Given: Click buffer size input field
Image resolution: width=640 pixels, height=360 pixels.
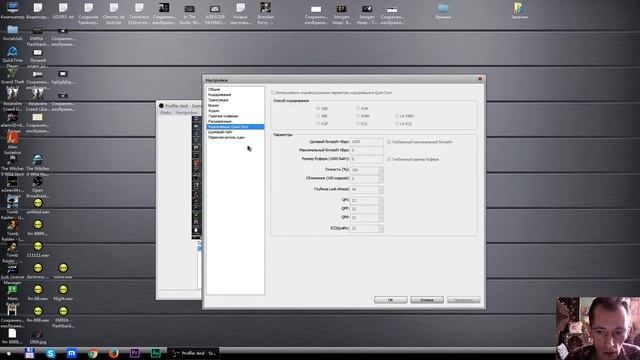Looking at the screenshot, I should click(367, 159).
